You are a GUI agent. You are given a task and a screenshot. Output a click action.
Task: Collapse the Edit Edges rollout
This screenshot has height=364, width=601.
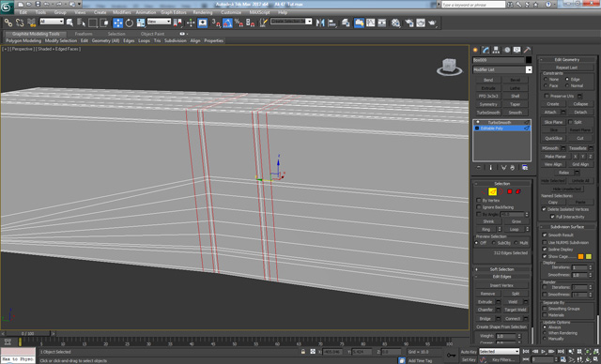tap(501, 277)
